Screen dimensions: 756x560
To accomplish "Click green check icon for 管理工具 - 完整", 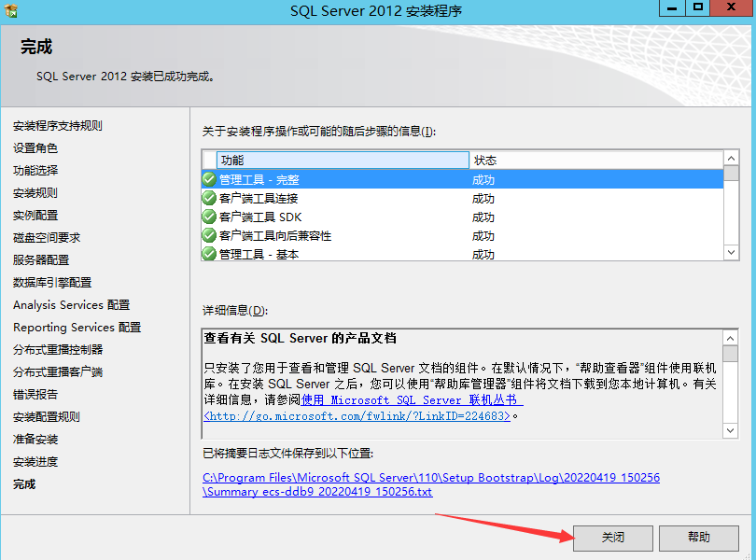I will point(209,179).
